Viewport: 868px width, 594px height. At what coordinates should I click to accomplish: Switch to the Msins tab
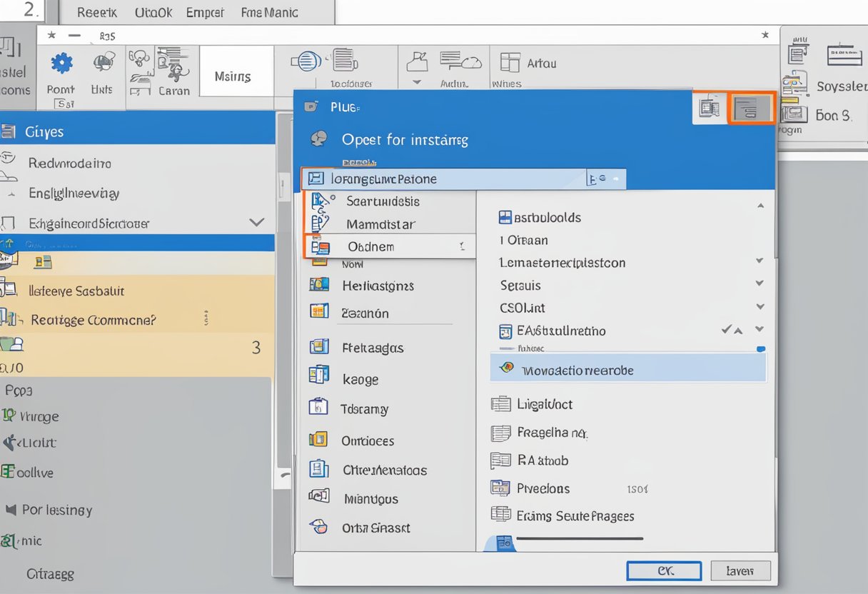[236, 71]
